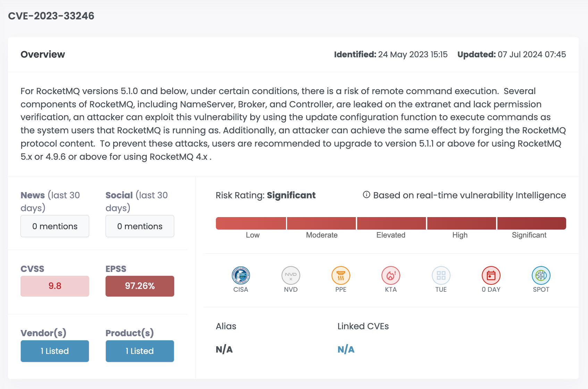
Task: Click the Social (last 30 days) label
Action: (137, 201)
